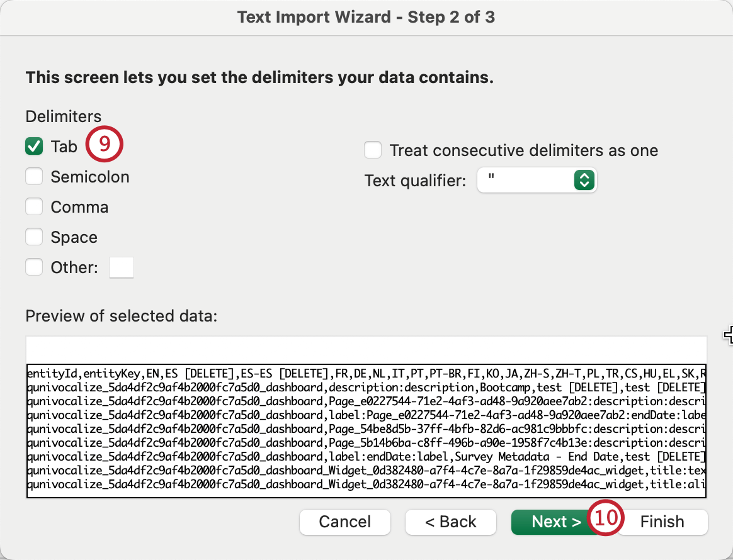The image size is (733, 560).
Task: Go back with the < Back button
Action: pyautogui.click(x=450, y=522)
